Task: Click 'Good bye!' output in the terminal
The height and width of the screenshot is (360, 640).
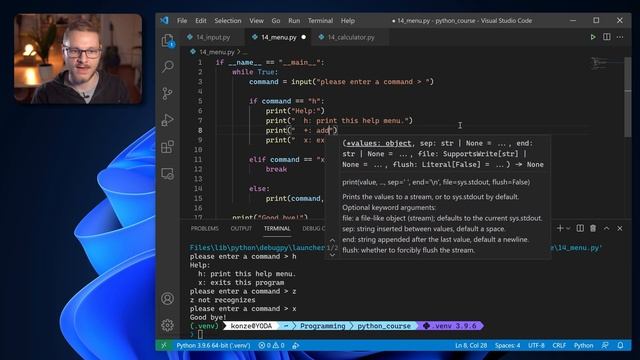Action: pyautogui.click(x=208, y=317)
